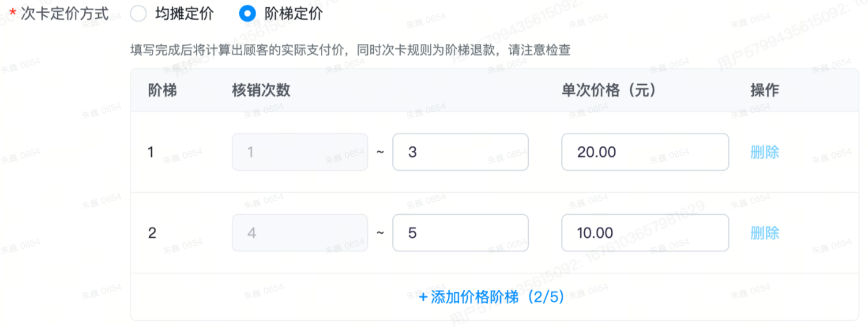Click the 单次价格（元） column header
Viewport: 868px width, 327px height.
coord(608,90)
